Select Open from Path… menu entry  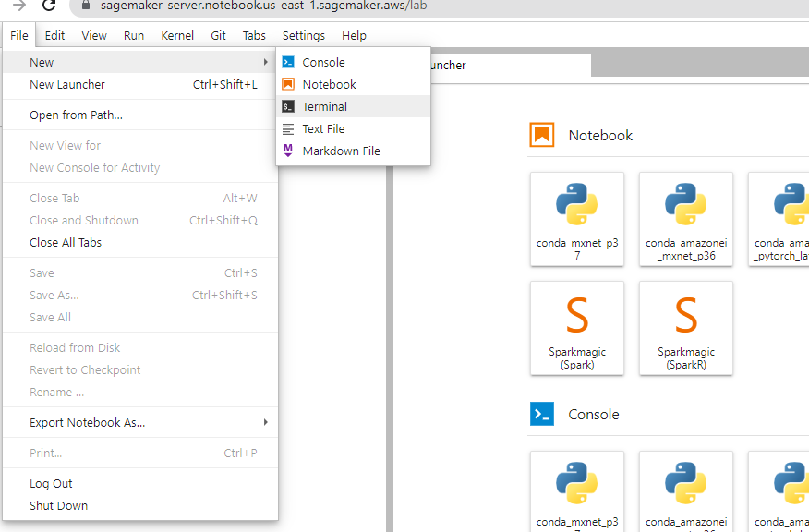coord(139,115)
